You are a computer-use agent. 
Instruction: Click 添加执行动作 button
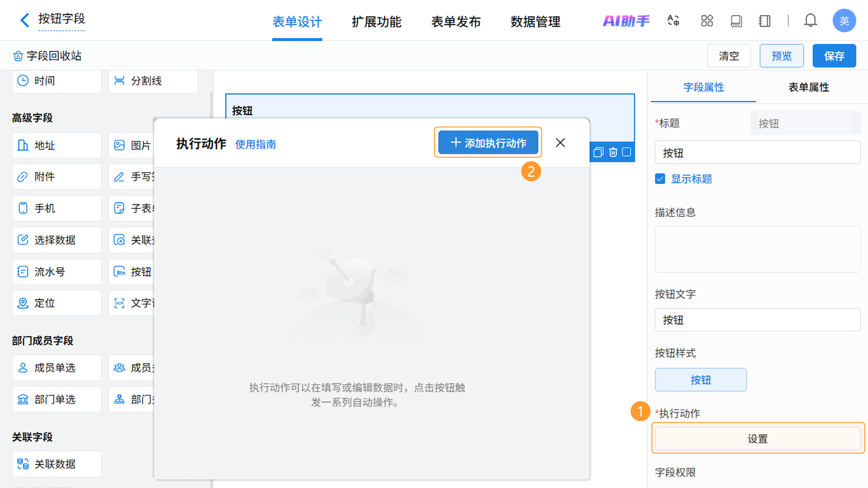tap(488, 143)
